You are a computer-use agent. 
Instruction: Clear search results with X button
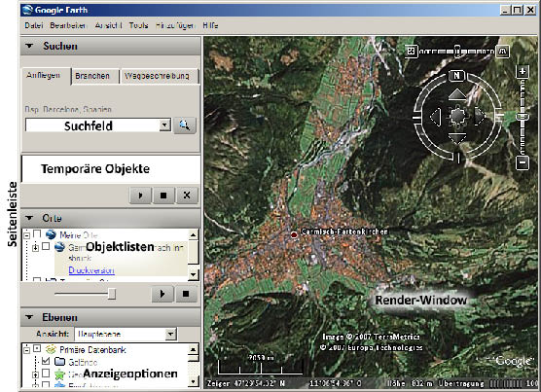[187, 196]
